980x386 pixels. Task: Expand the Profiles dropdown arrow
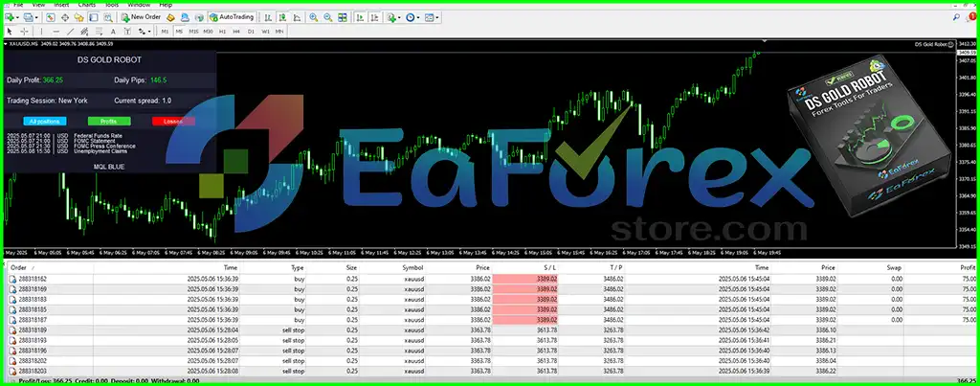click(36, 17)
